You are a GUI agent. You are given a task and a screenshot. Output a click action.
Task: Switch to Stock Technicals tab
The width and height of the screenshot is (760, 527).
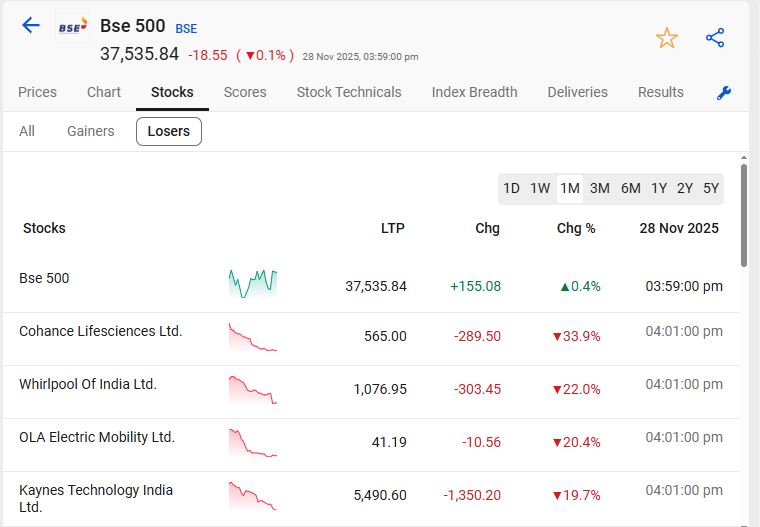pos(349,92)
